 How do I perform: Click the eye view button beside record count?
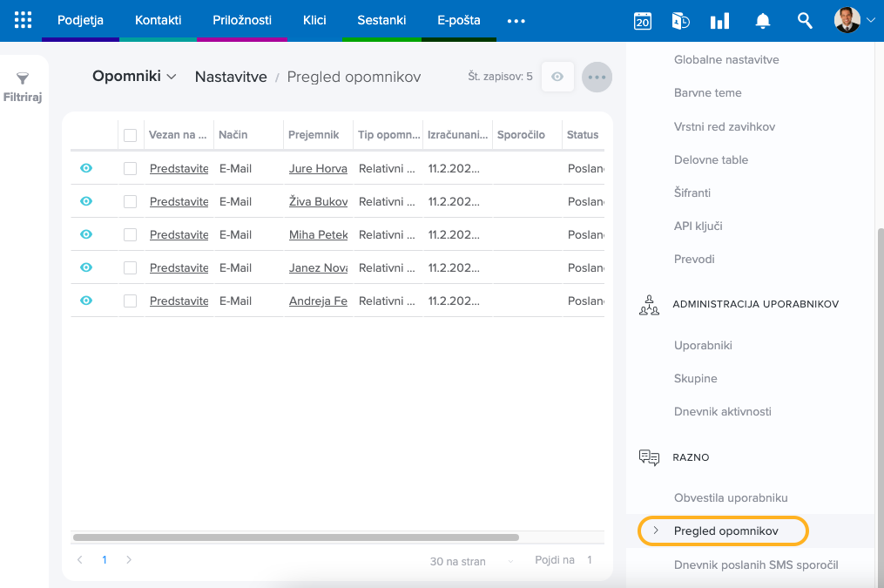[x=557, y=77]
